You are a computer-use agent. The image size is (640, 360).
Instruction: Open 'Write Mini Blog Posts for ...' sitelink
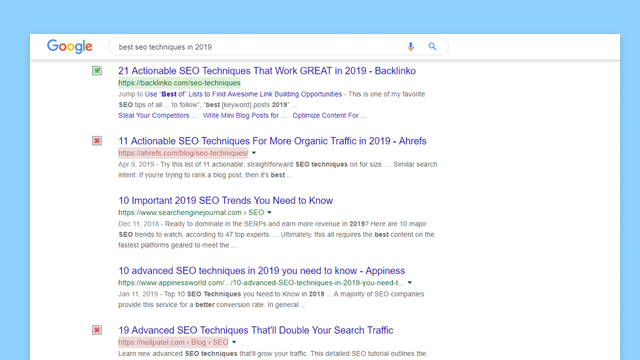[x=244, y=116]
